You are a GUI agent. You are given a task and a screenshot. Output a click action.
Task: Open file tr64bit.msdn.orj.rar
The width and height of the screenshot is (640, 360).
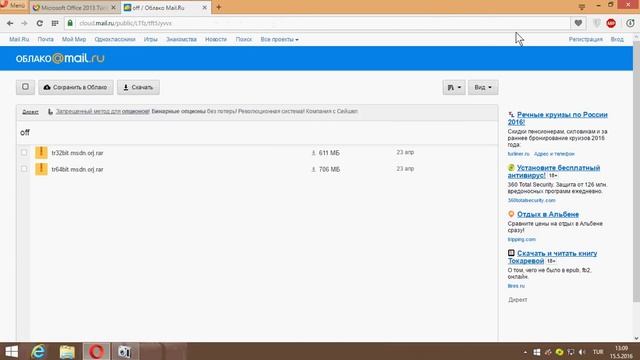click(78, 169)
